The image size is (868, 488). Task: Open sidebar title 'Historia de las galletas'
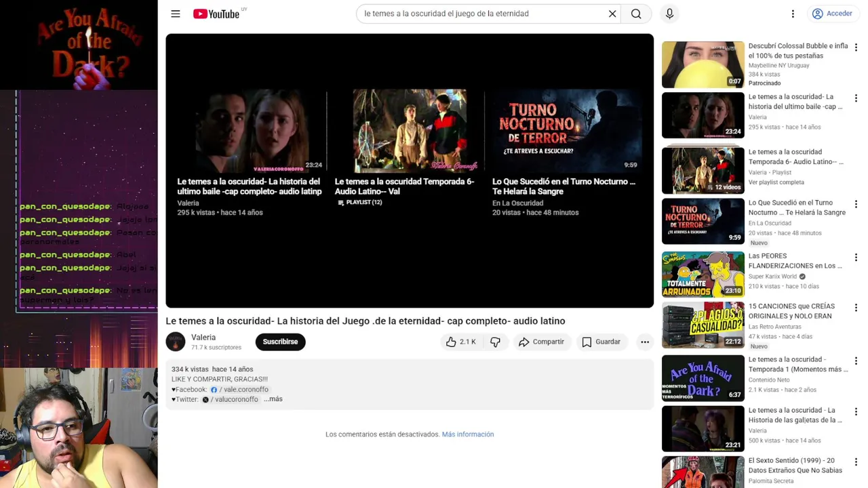[795, 415]
